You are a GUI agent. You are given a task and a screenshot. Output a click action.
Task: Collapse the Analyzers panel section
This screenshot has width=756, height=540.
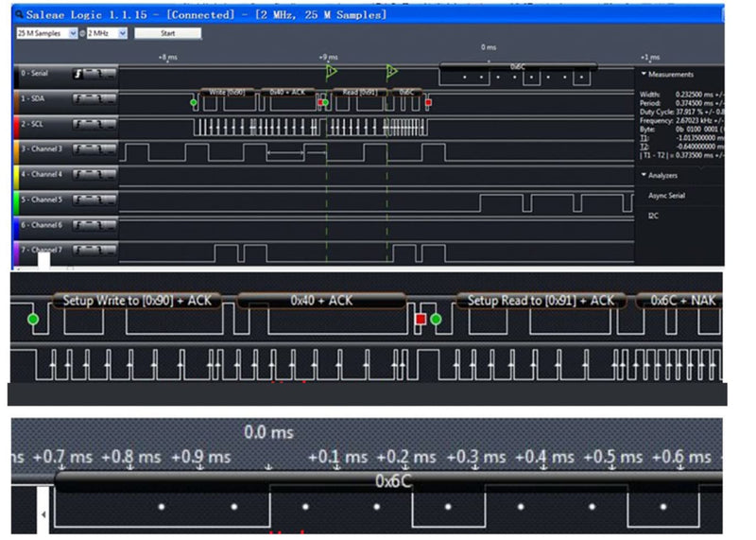(644, 175)
